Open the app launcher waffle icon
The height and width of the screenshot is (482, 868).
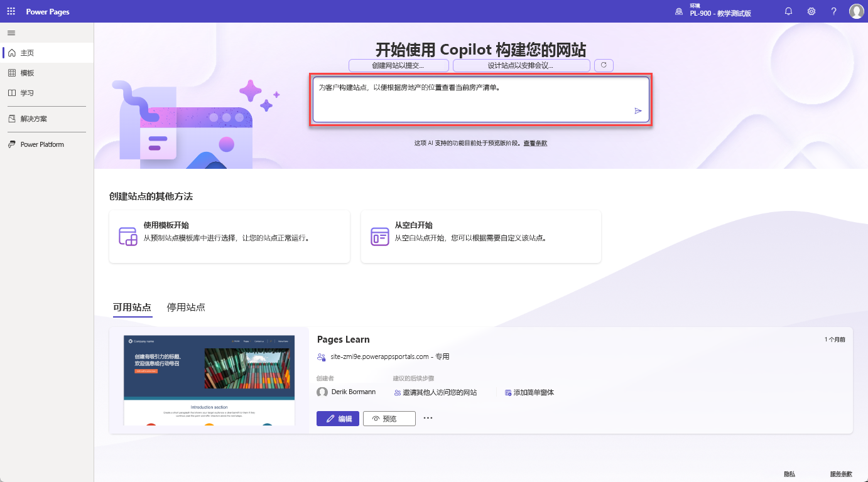[x=11, y=11]
